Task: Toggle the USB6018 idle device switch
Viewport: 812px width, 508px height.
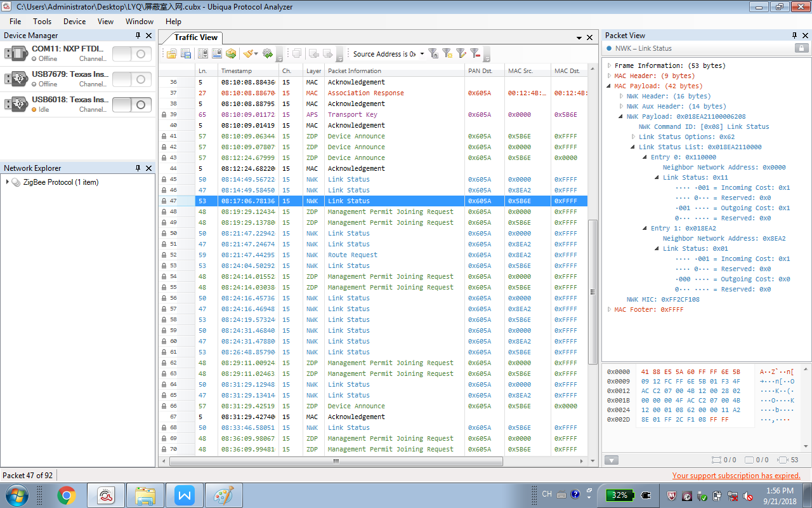Action: pos(132,105)
